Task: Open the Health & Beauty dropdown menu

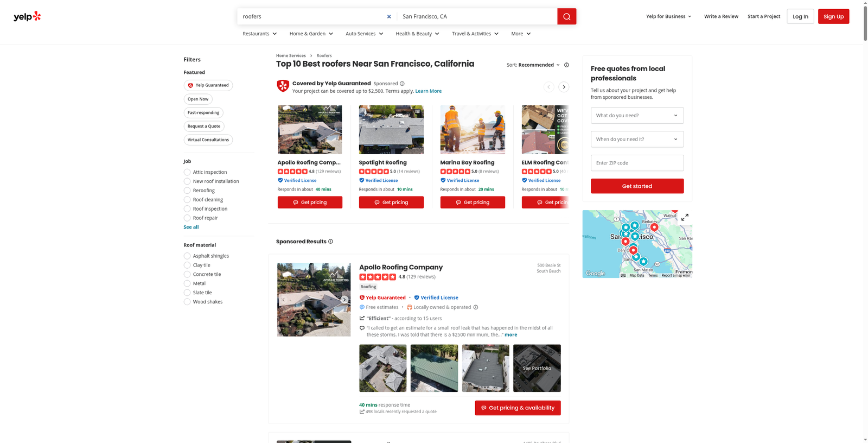Action: 418,34
